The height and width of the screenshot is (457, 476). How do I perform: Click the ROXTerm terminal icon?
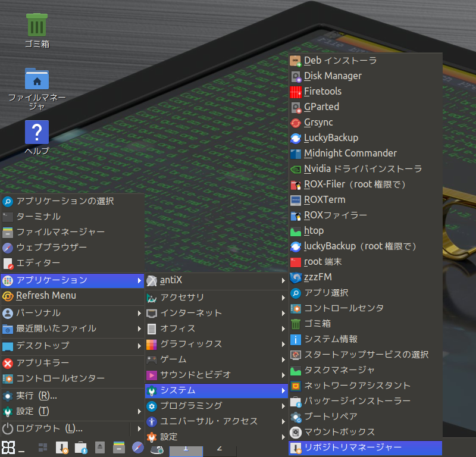(x=295, y=200)
